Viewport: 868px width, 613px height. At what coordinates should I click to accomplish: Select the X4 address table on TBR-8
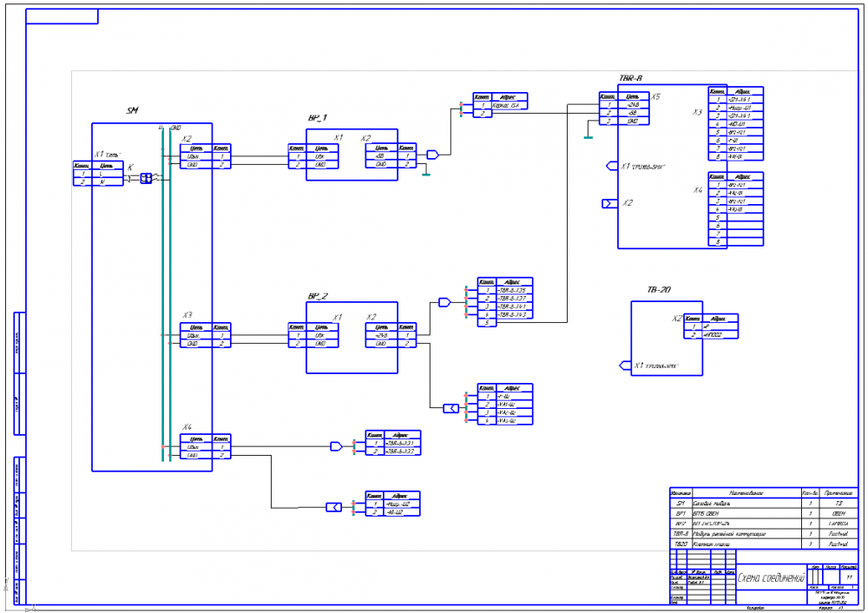click(x=735, y=209)
